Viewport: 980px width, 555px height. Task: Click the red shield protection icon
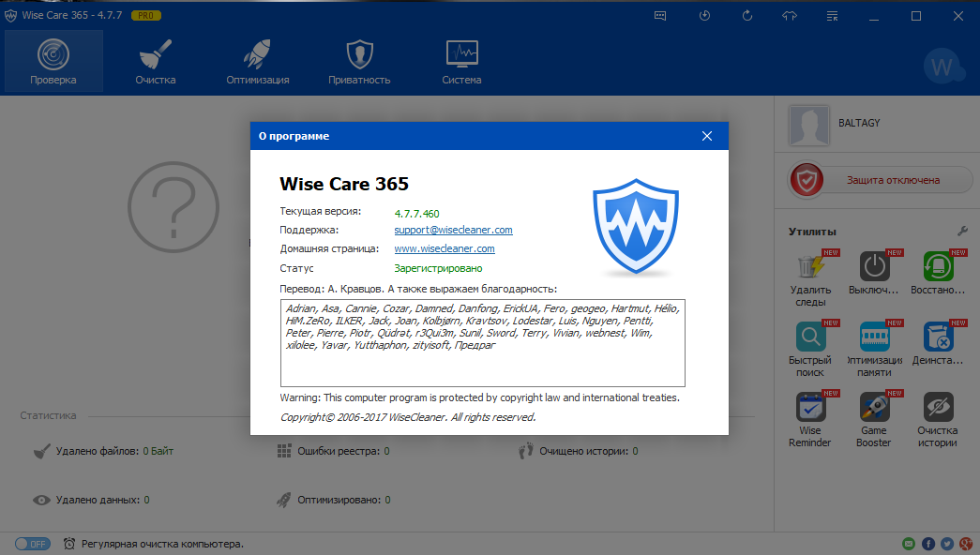tap(807, 180)
